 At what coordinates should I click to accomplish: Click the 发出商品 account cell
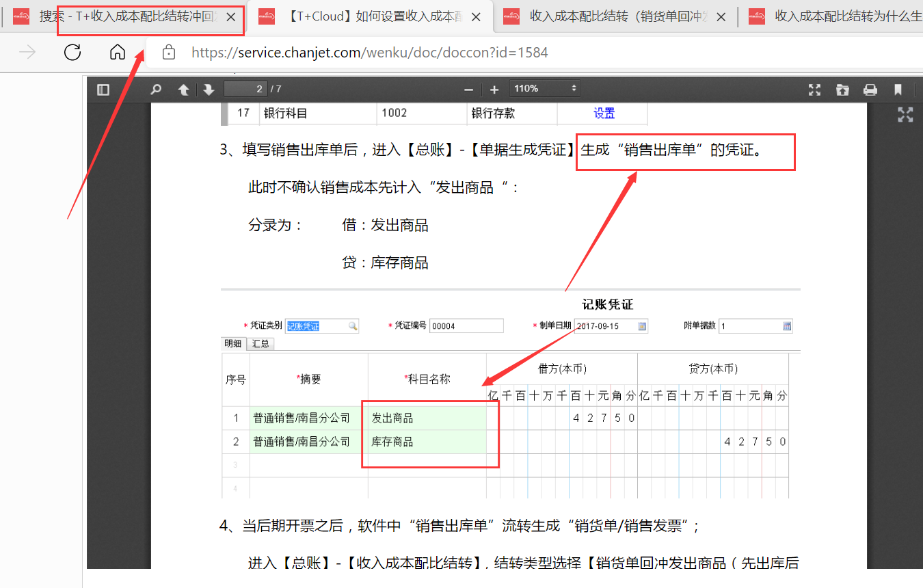point(427,418)
